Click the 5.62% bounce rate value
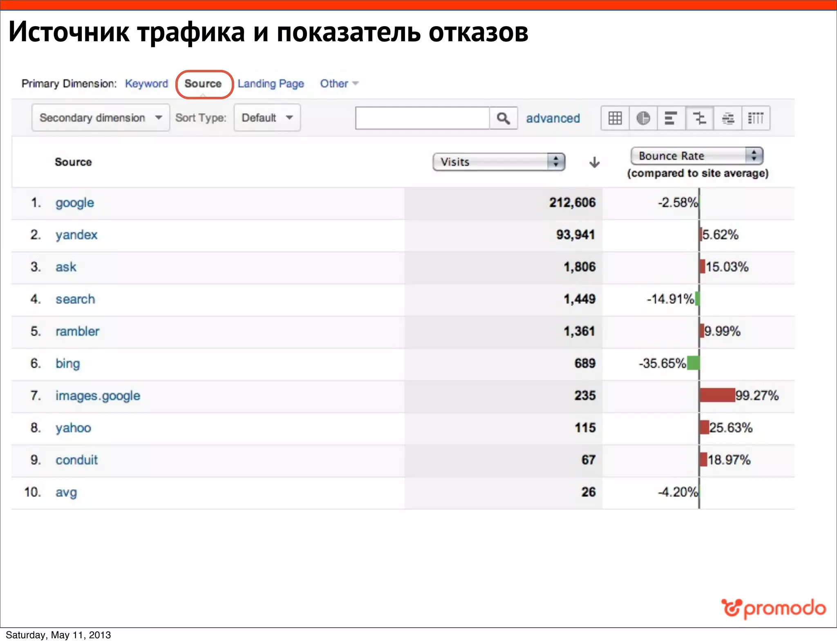837x644 pixels. click(x=720, y=235)
